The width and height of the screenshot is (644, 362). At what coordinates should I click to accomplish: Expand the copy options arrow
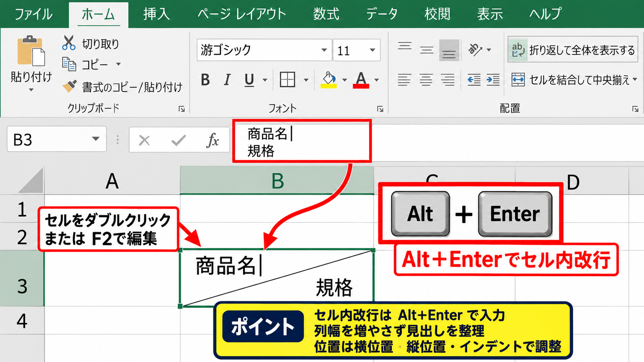(118, 64)
